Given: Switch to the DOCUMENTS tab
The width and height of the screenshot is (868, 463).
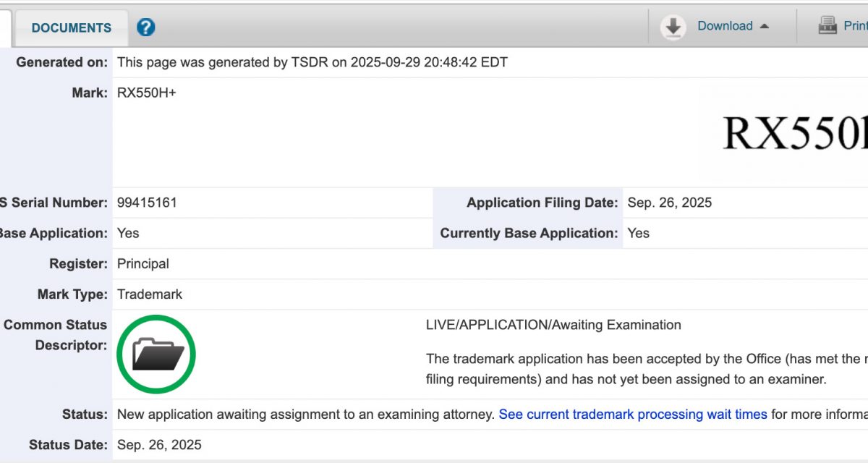Looking at the screenshot, I should [x=72, y=28].
